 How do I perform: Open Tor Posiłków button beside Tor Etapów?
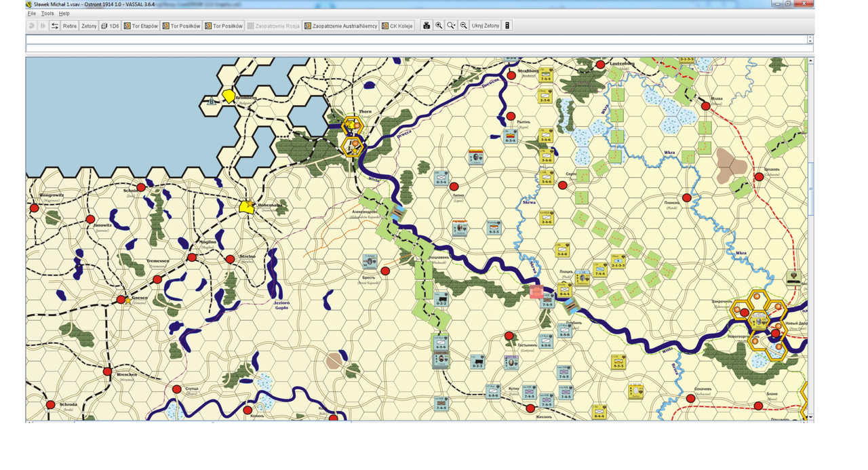point(181,26)
